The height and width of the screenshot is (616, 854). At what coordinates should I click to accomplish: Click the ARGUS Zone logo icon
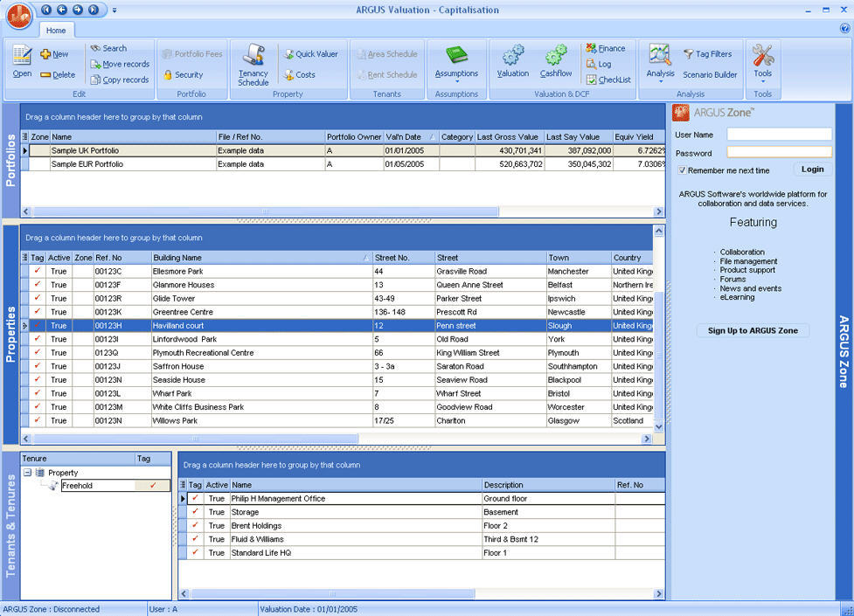(681, 112)
